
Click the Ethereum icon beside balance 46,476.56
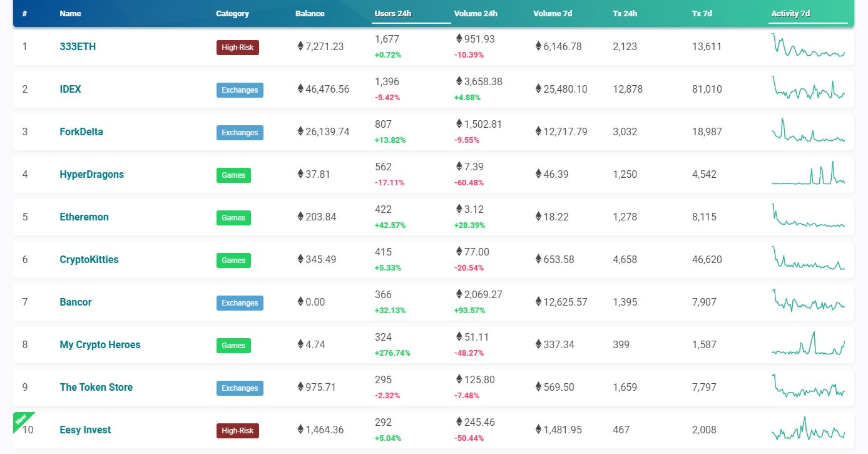point(300,89)
